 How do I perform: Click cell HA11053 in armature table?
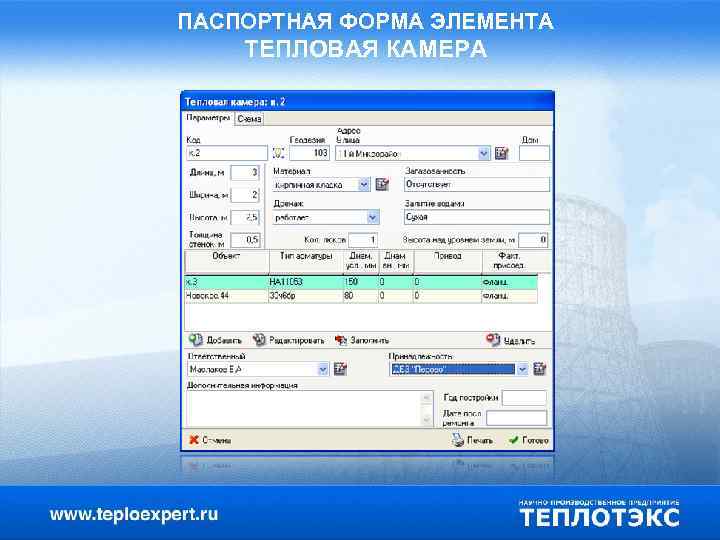pyautogui.click(x=305, y=282)
